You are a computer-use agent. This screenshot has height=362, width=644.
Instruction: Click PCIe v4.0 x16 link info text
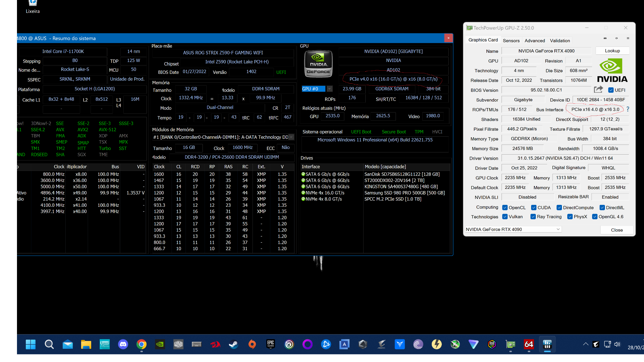pos(393,79)
